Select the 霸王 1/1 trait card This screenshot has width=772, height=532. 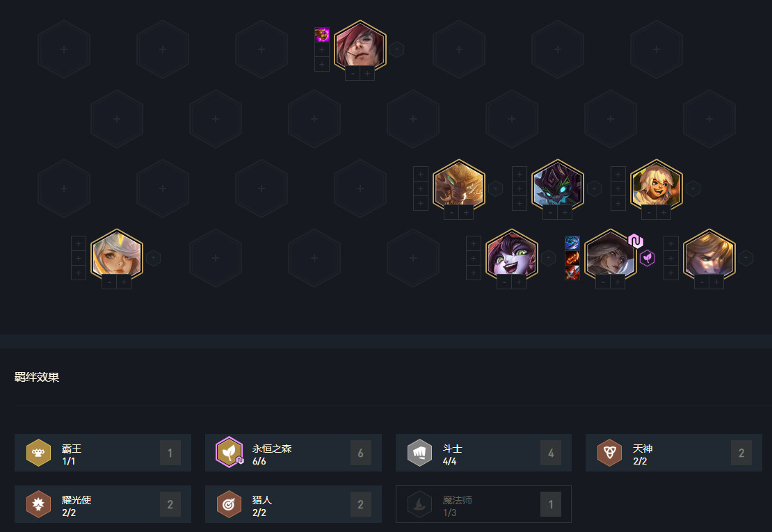coord(103,453)
